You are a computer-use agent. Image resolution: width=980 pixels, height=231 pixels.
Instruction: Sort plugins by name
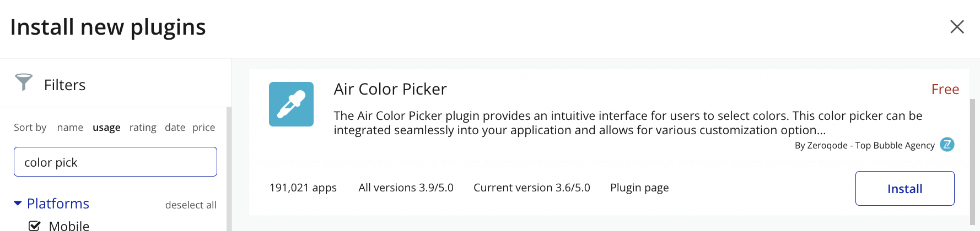click(70, 128)
